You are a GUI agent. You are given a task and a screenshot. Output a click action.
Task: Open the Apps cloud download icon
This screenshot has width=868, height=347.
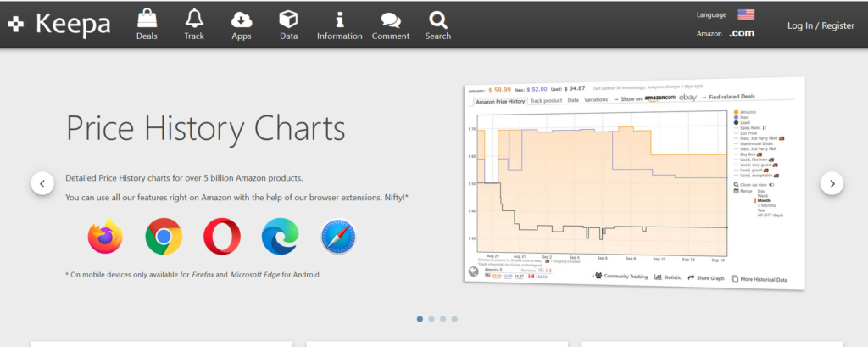[x=242, y=20]
